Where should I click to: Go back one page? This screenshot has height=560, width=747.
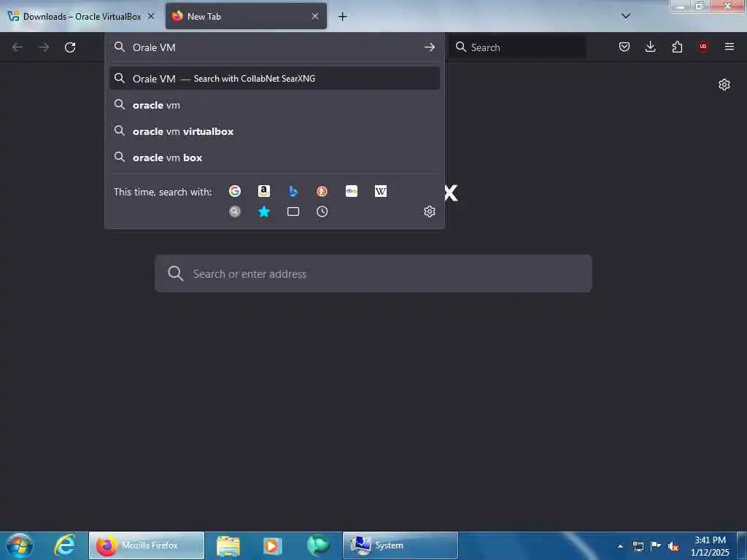click(x=18, y=47)
